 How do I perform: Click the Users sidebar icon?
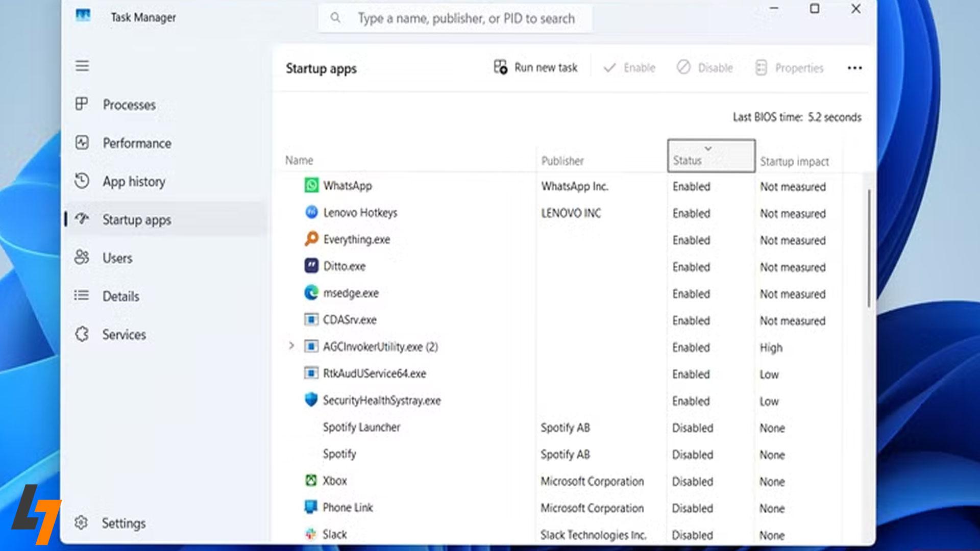pyautogui.click(x=82, y=257)
